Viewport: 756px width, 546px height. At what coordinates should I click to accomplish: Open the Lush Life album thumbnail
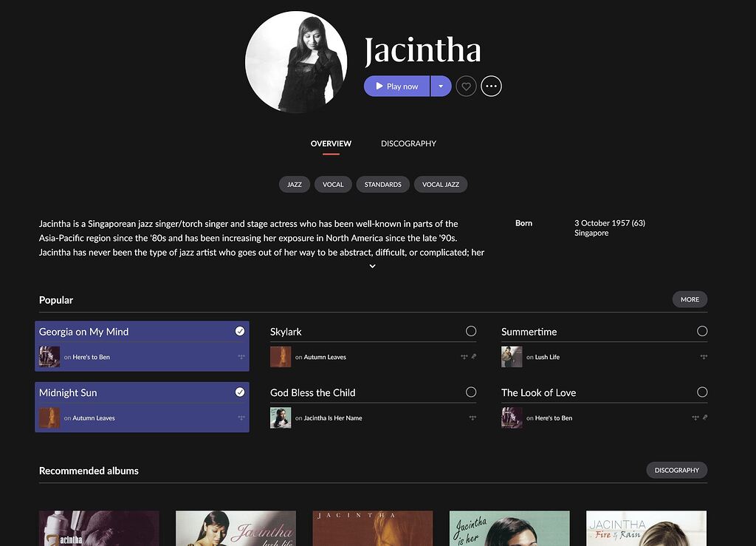pos(512,357)
